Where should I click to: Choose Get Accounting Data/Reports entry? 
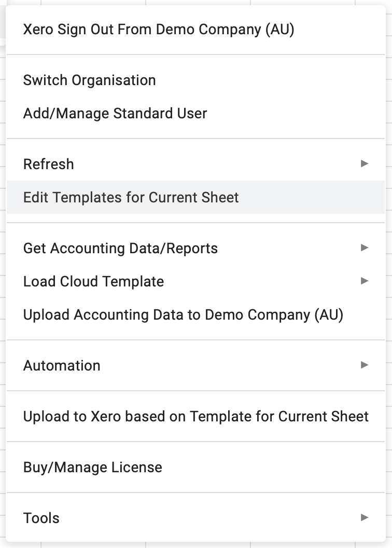pyautogui.click(x=195, y=248)
